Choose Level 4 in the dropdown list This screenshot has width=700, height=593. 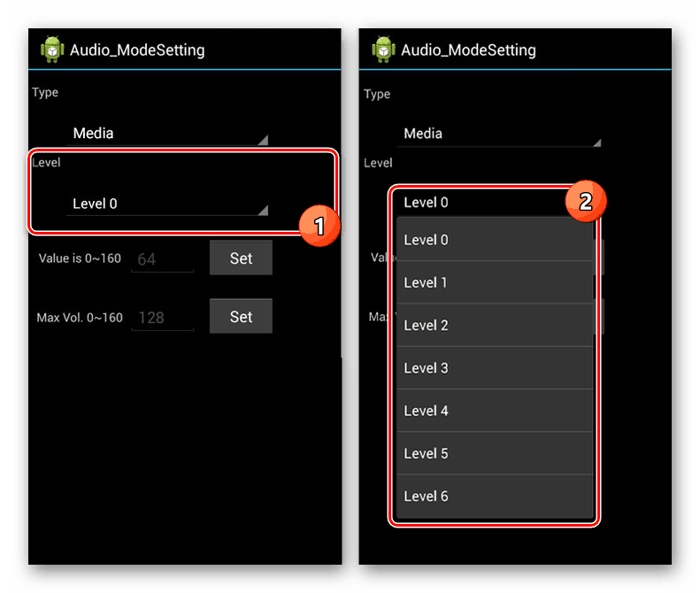coord(495,411)
